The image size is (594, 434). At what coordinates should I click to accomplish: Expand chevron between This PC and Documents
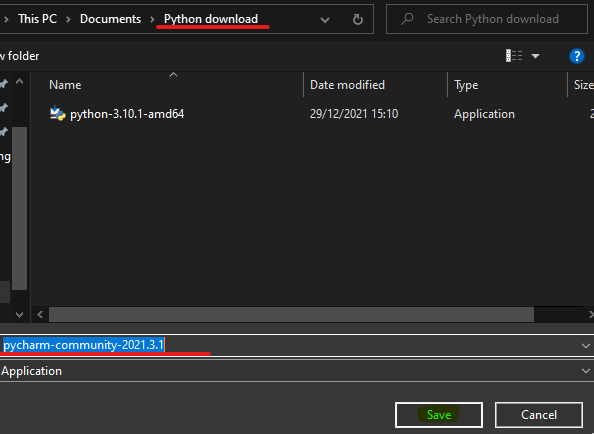[69, 19]
